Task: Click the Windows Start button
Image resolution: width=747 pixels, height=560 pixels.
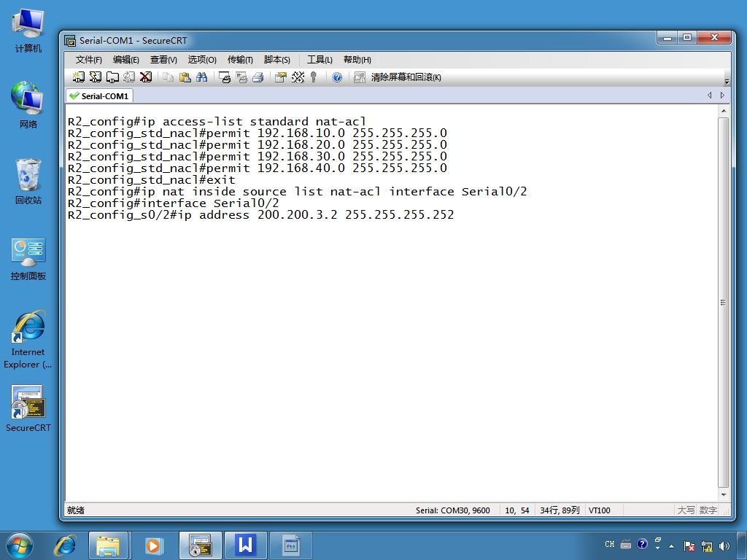Action: (x=19, y=545)
